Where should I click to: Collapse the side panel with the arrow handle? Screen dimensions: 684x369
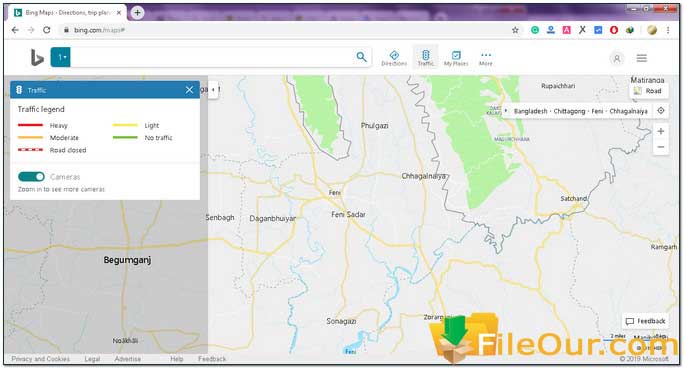(x=213, y=89)
